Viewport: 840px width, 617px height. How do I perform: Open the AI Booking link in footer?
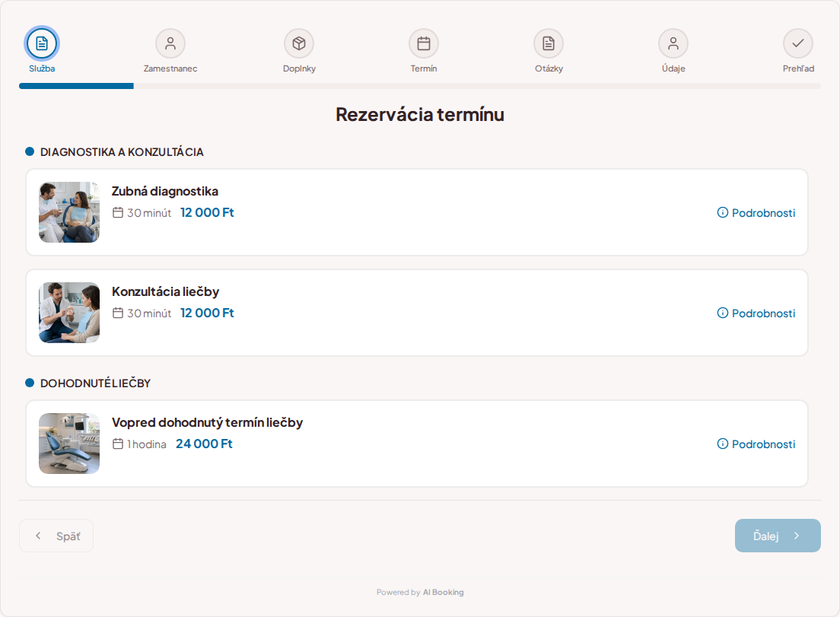tap(443, 592)
